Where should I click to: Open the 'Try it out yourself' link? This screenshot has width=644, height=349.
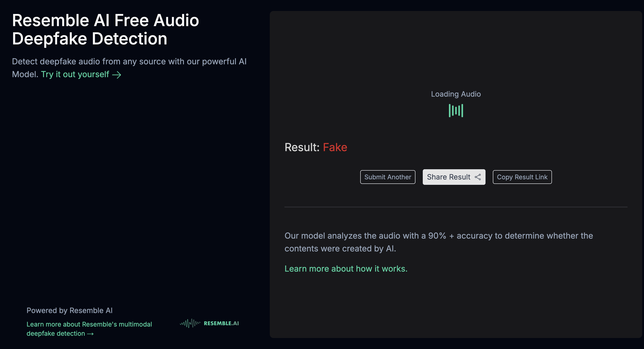point(81,74)
